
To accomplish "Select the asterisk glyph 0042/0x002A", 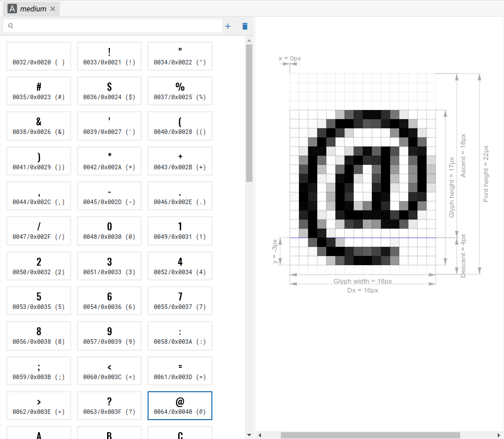I will click(x=109, y=161).
